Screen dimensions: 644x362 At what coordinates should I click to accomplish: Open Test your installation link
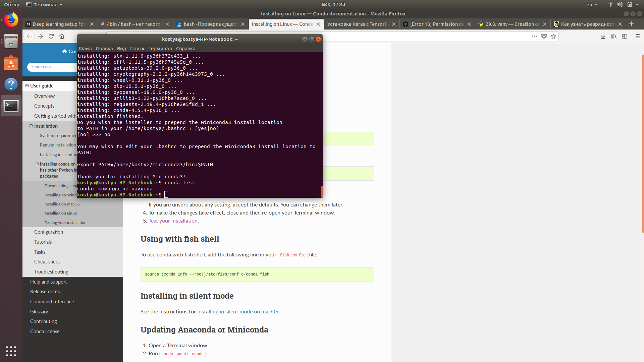tap(173, 221)
